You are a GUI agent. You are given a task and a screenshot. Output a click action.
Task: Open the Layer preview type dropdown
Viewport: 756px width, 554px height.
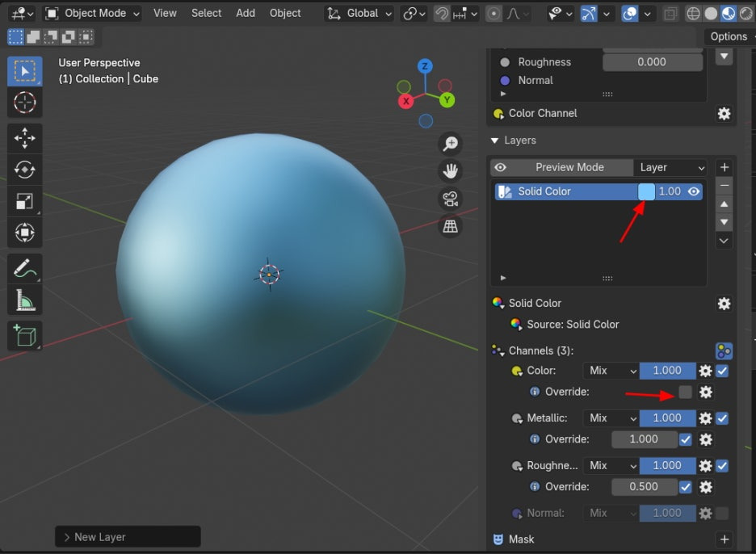tap(670, 168)
